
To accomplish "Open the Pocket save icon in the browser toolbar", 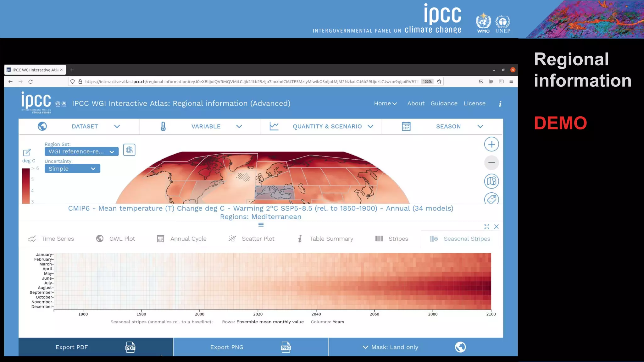I will click(x=481, y=82).
